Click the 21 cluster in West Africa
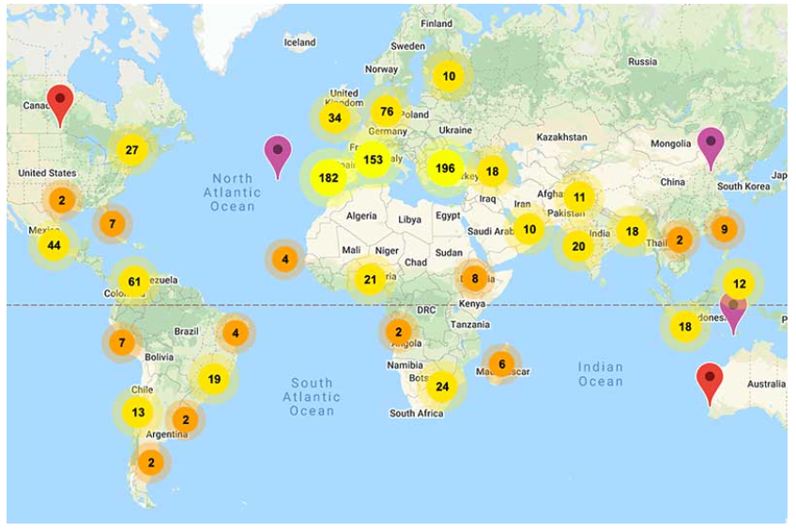796x532 pixels. click(x=370, y=279)
